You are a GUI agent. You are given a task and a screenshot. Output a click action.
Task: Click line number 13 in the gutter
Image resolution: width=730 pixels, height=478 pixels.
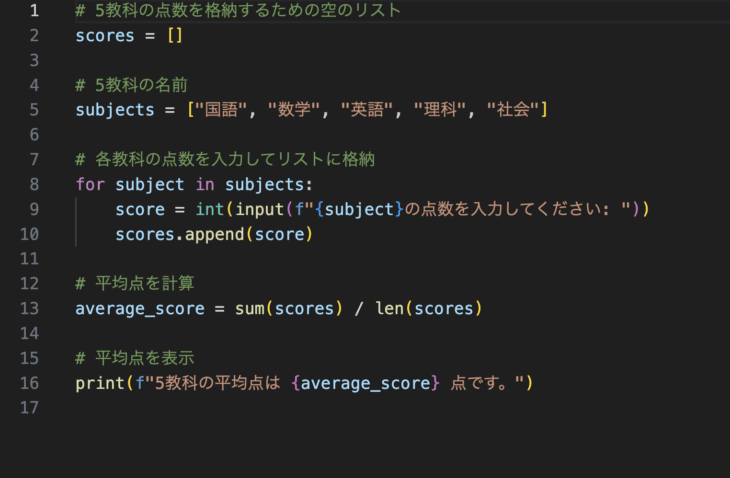[x=29, y=308]
